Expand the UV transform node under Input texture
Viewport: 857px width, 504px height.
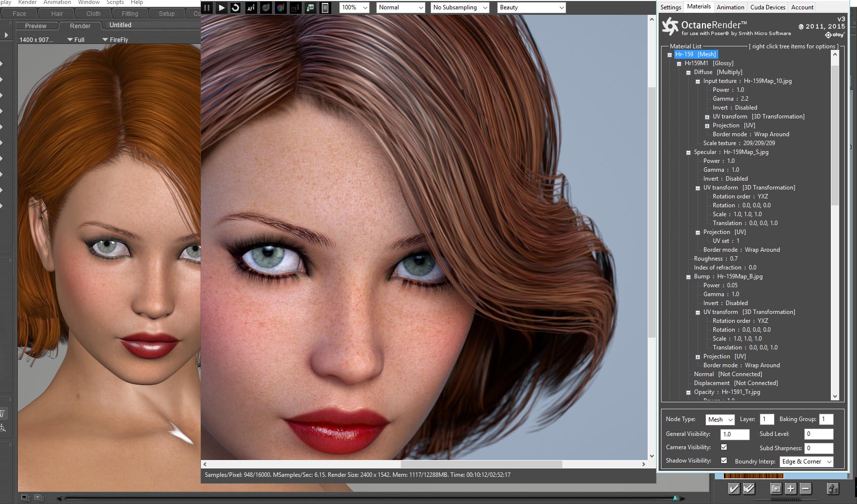[x=707, y=117]
